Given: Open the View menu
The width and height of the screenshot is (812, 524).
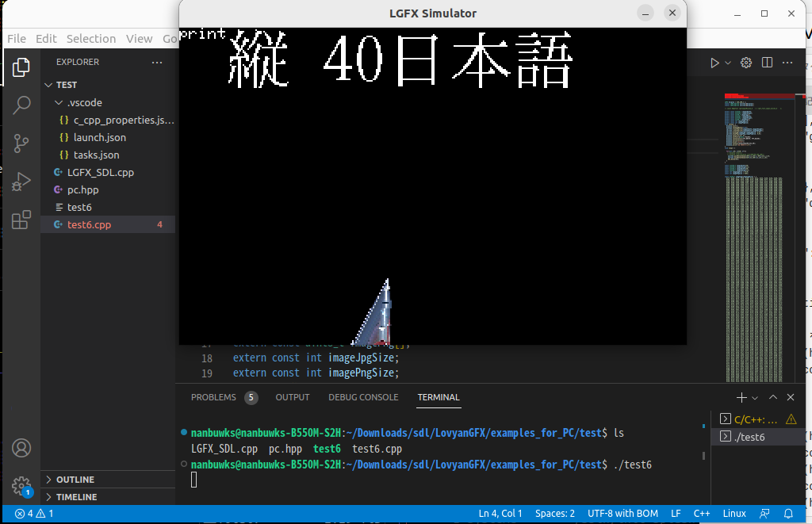Looking at the screenshot, I should coord(140,39).
